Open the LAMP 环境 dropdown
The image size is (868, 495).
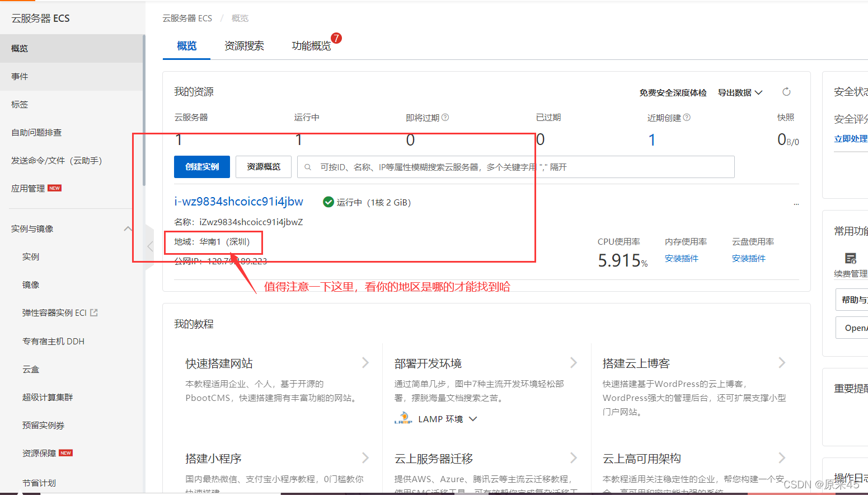[x=447, y=419]
